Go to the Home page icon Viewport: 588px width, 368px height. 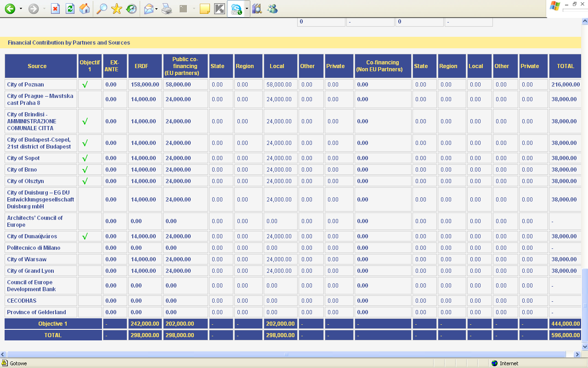coord(85,9)
